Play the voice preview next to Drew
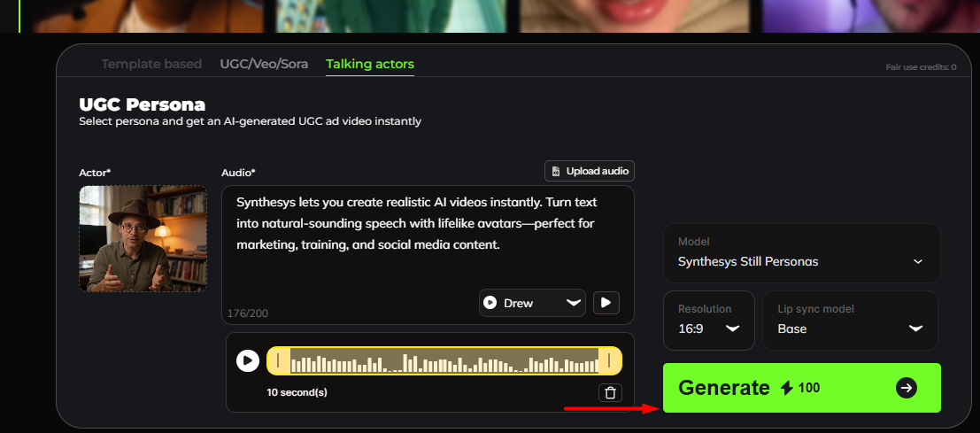This screenshot has height=433, width=980. click(606, 303)
